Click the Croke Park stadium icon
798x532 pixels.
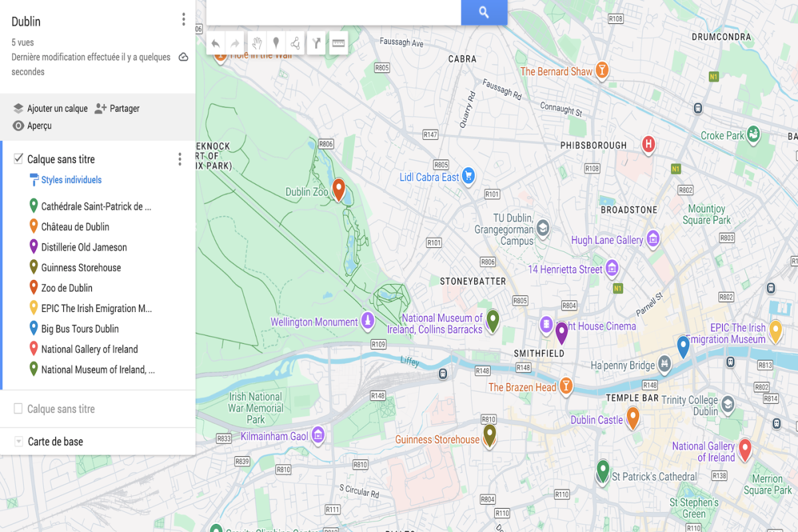753,135
